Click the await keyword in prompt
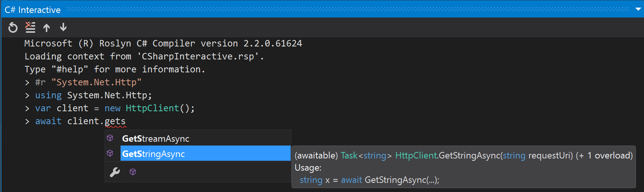The image size is (644, 192). pos(48,121)
